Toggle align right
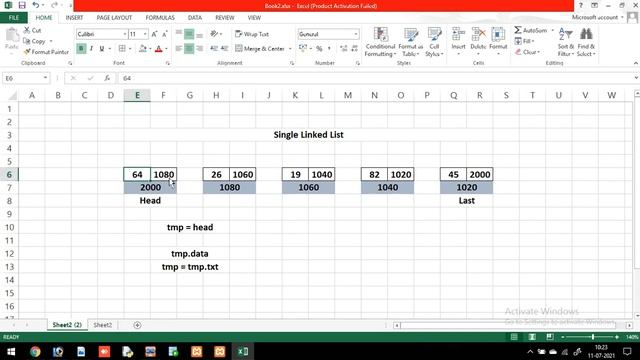The width and height of the screenshot is (640, 360). click(x=200, y=49)
